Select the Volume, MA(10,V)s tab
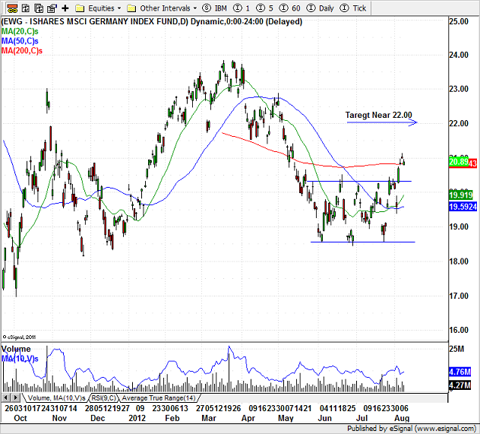 (56, 398)
